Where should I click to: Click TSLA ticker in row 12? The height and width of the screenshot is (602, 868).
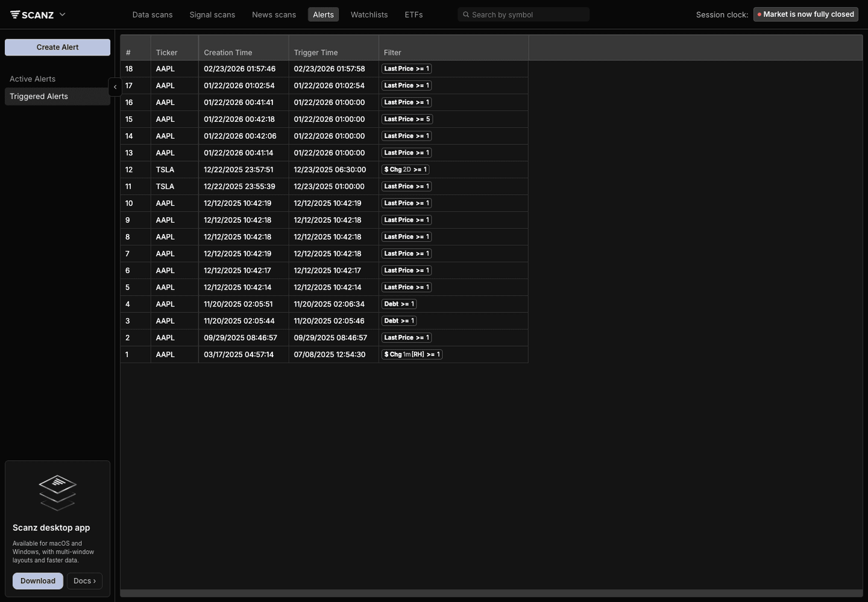[165, 170]
